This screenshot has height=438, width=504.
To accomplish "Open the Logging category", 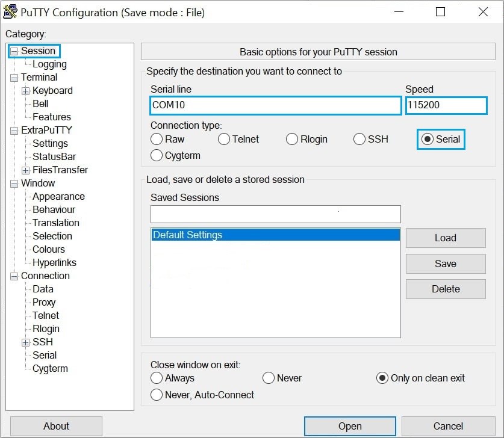I will coord(49,64).
